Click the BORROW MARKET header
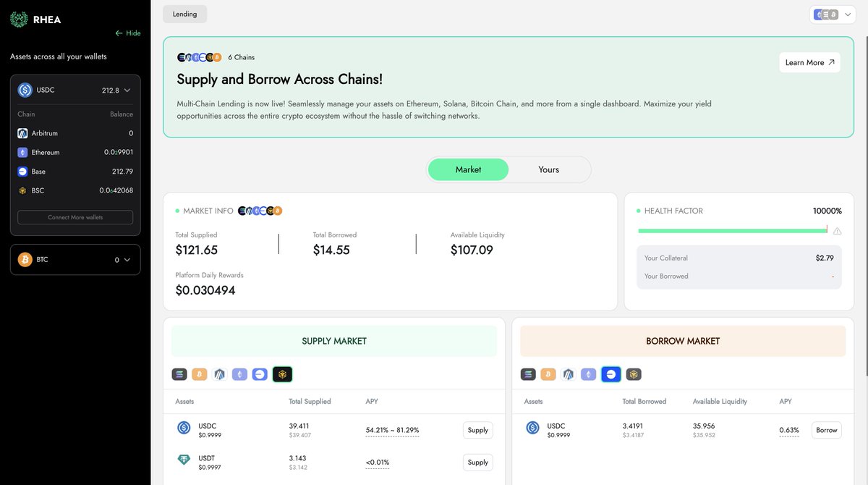 [x=683, y=341]
